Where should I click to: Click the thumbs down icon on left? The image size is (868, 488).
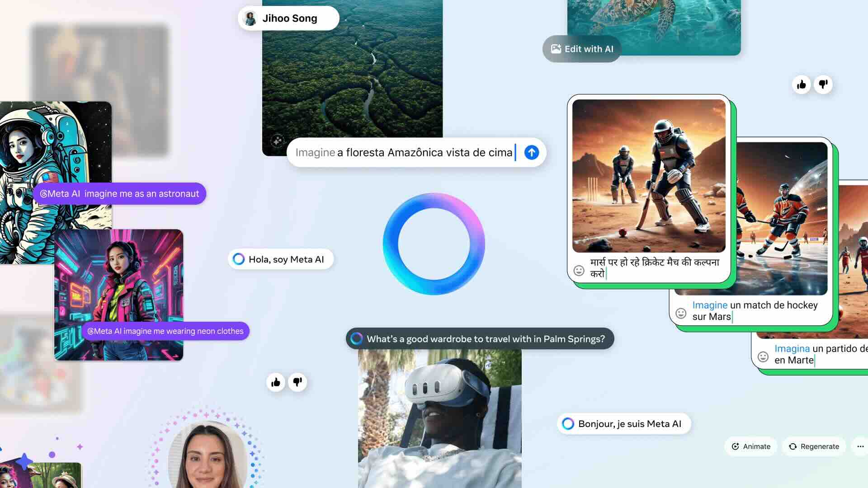point(297,381)
